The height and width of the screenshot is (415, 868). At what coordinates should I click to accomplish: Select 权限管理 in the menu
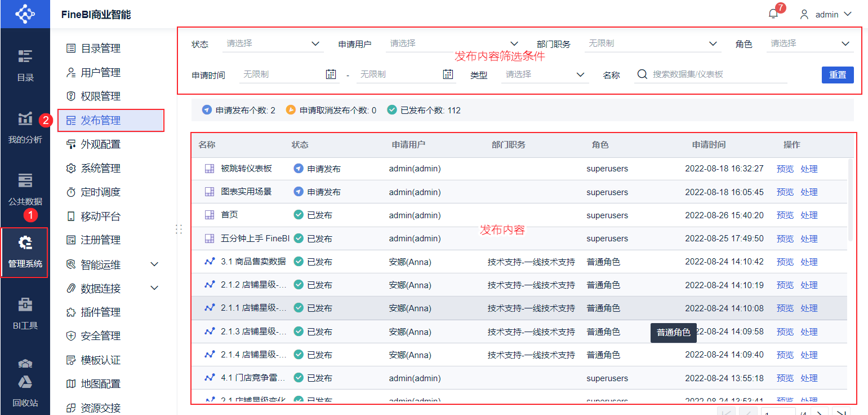pos(100,96)
